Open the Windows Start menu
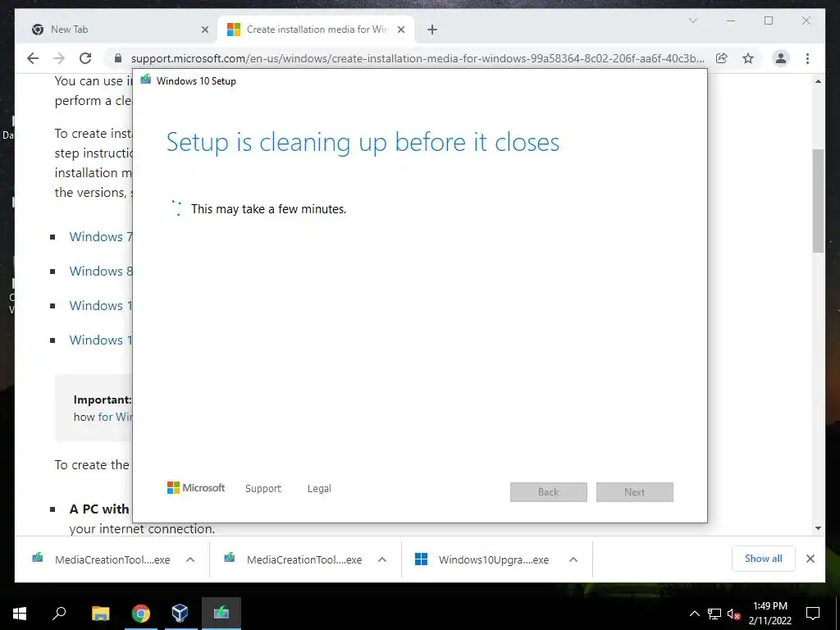840x630 pixels. tap(20, 614)
